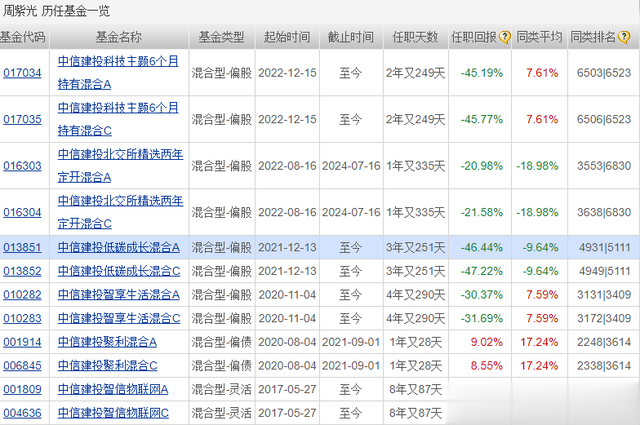The width and height of the screenshot is (640, 425).
Task: Click the 截止时间 column header
Action: click(x=351, y=37)
